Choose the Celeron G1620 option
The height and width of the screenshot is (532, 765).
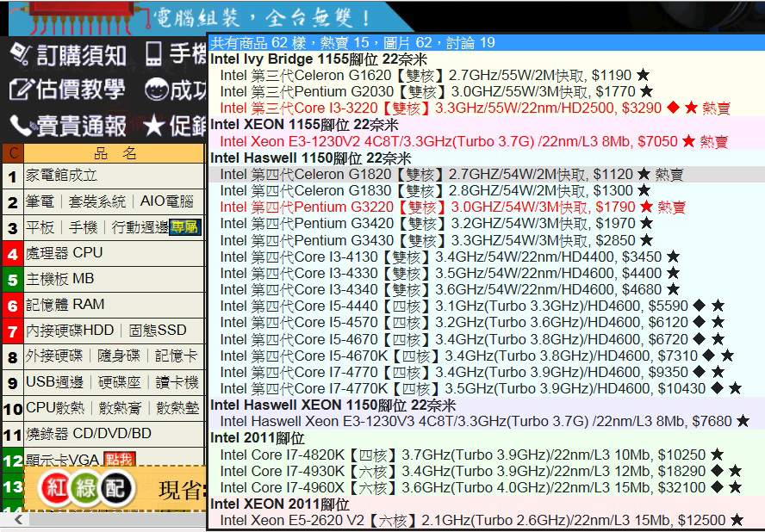pyautogui.click(x=435, y=76)
